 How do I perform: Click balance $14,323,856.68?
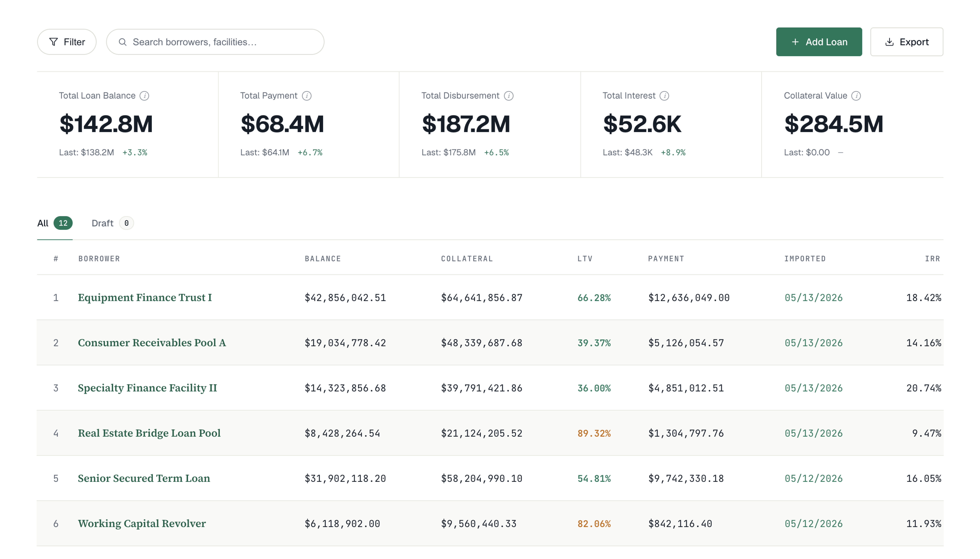pyautogui.click(x=345, y=388)
